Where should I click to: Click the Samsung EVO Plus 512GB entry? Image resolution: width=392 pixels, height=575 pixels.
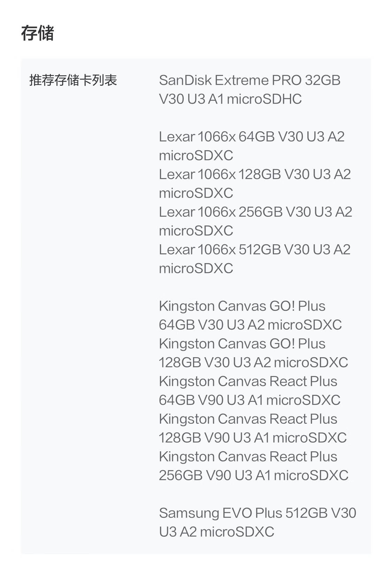point(258,522)
